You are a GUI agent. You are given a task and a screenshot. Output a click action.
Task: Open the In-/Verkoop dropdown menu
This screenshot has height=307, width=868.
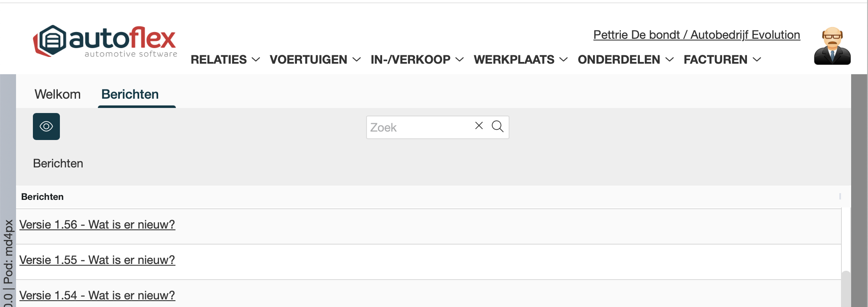click(417, 60)
